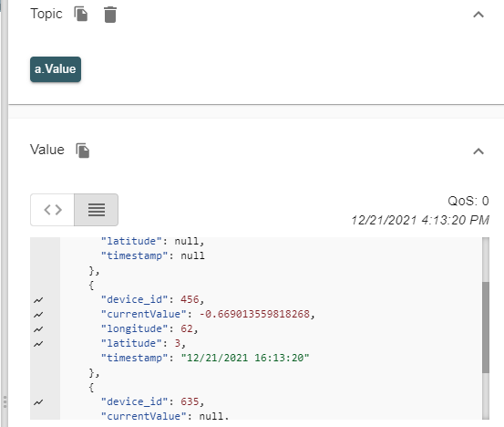Collapse the Value section chevron
This screenshot has height=427, width=504.
478,151
